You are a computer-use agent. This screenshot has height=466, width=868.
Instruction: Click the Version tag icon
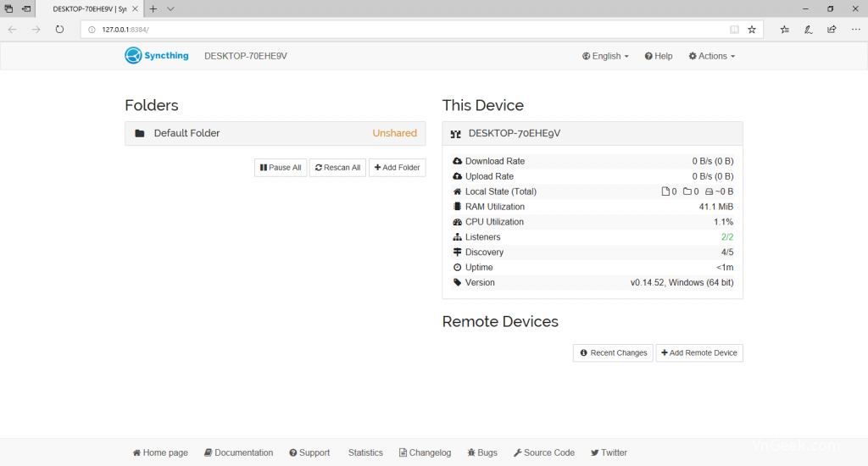pyautogui.click(x=457, y=282)
